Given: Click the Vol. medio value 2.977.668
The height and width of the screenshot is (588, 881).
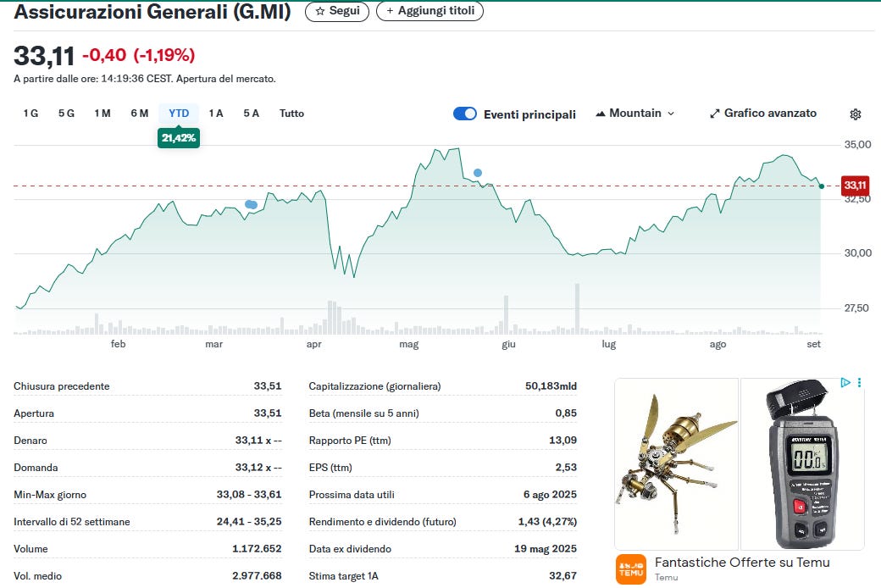Looking at the screenshot, I should coord(257,575).
